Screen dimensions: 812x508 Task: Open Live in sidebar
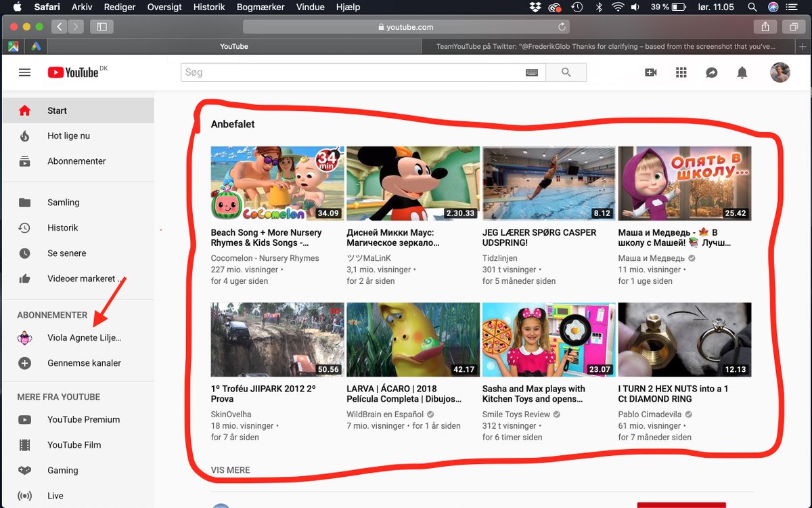78,496
